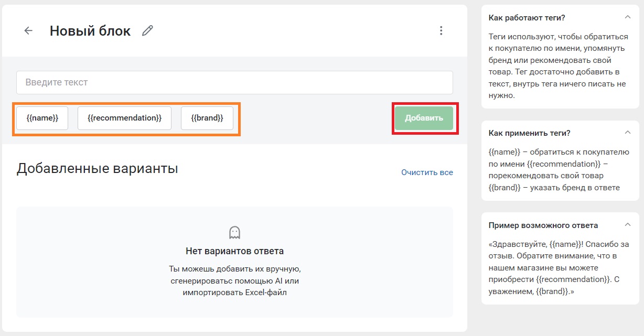This screenshot has height=336, width=644.
Task: Insert the {{name}} tag
Action: [x=42, y=118]
